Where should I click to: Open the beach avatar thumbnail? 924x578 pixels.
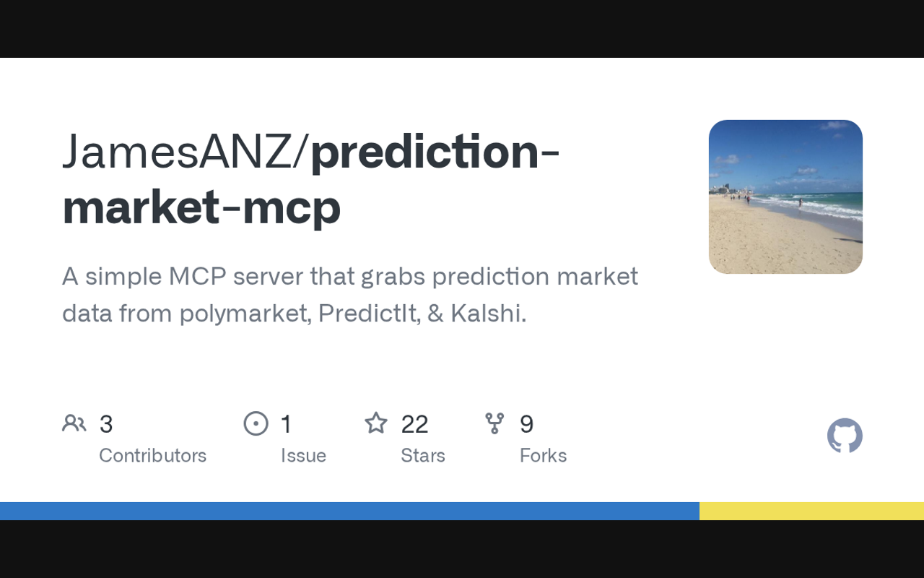click(x=785, y=197)
